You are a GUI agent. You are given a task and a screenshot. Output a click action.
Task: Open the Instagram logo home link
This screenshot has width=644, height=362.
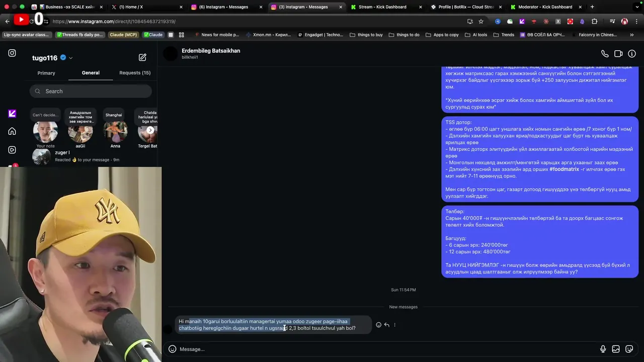coord(12,53)
